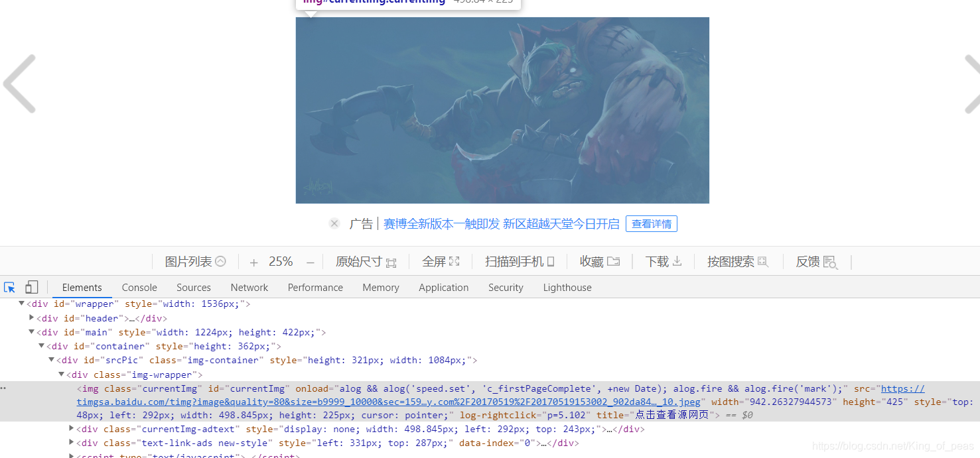This screenshot has height=458, width=980.
Task: Click the 广告 ad label
Action: click(361, 224)
